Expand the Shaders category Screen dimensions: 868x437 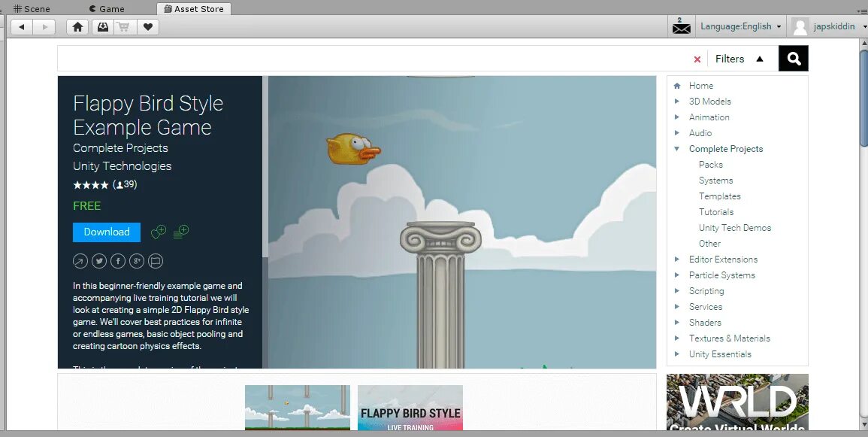coord(677,323)
